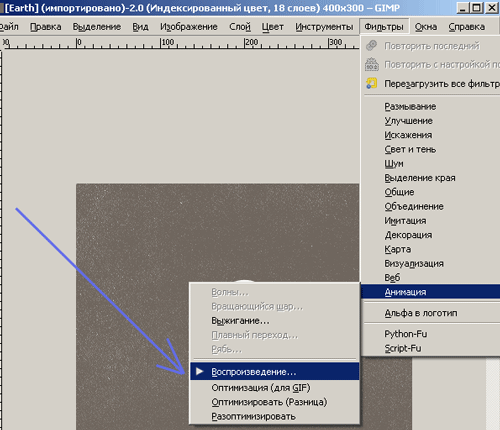The image size is (500, 430).
Task: Expand the Имитация submenu
Action: [431, 221]
